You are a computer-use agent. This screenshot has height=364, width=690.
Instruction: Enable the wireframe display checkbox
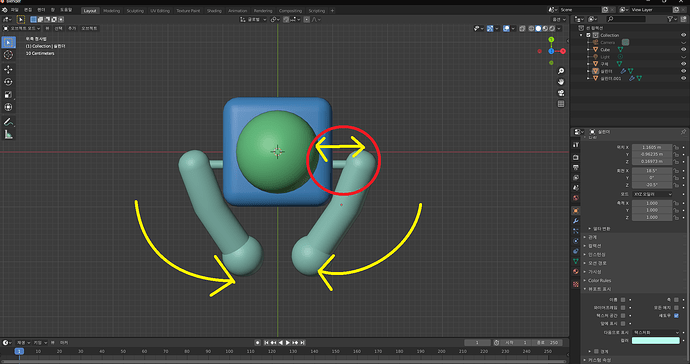[623, 308]
